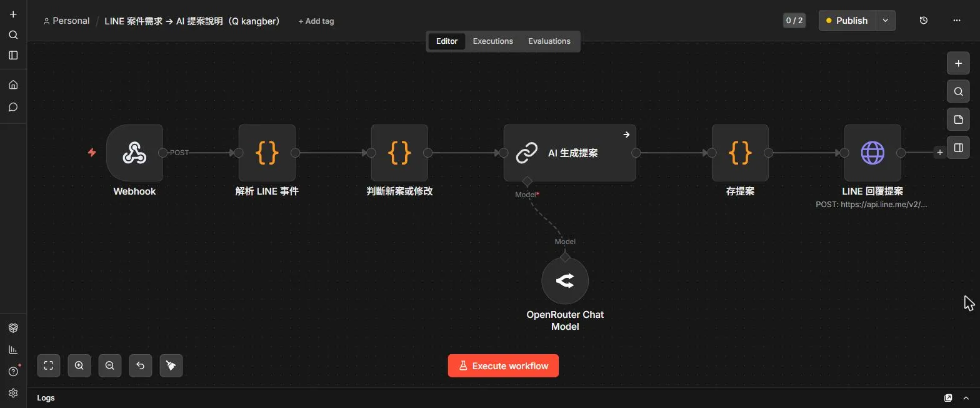Select the OpenRouter Chat Model node
Viewport: 980px width, 408px height.
(x=565, y=281)
